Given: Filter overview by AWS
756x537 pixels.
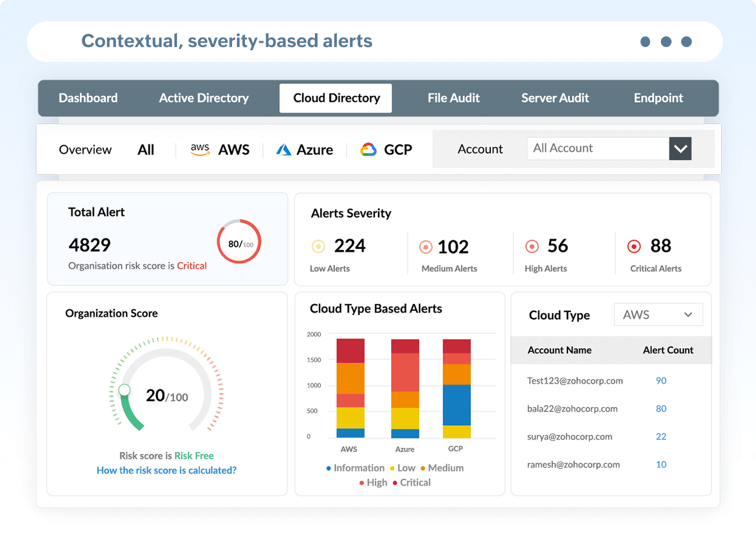Looking at the screenshot, I should coord(220,150).
